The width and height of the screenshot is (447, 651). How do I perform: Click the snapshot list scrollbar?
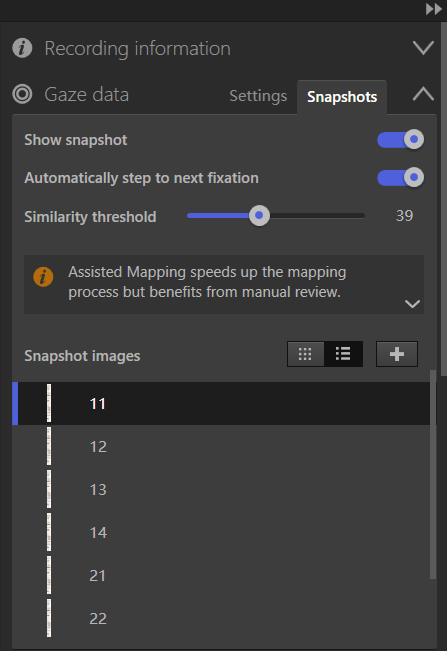pyautogui.click(x=433, y=474)
